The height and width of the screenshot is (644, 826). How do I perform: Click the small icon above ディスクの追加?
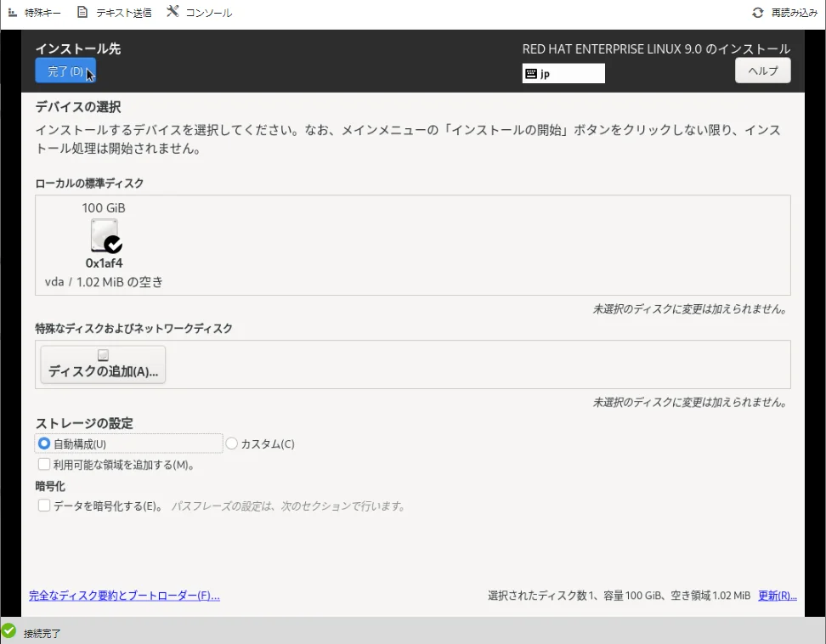pyautogui.click(x=103, y=355)
